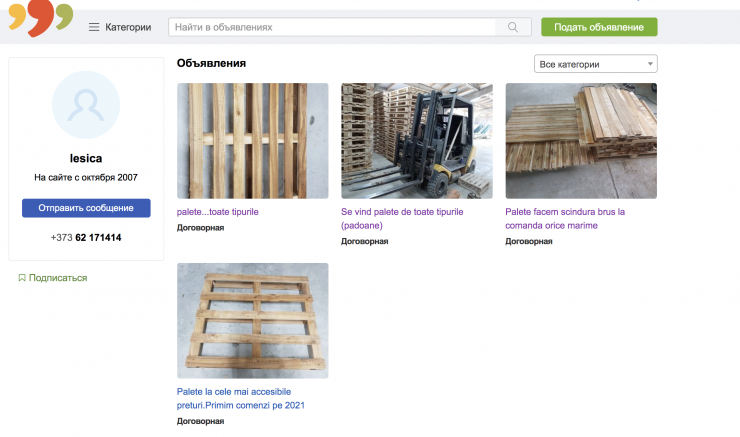Open Palete facem scindura brus listing link

(565, 218)
